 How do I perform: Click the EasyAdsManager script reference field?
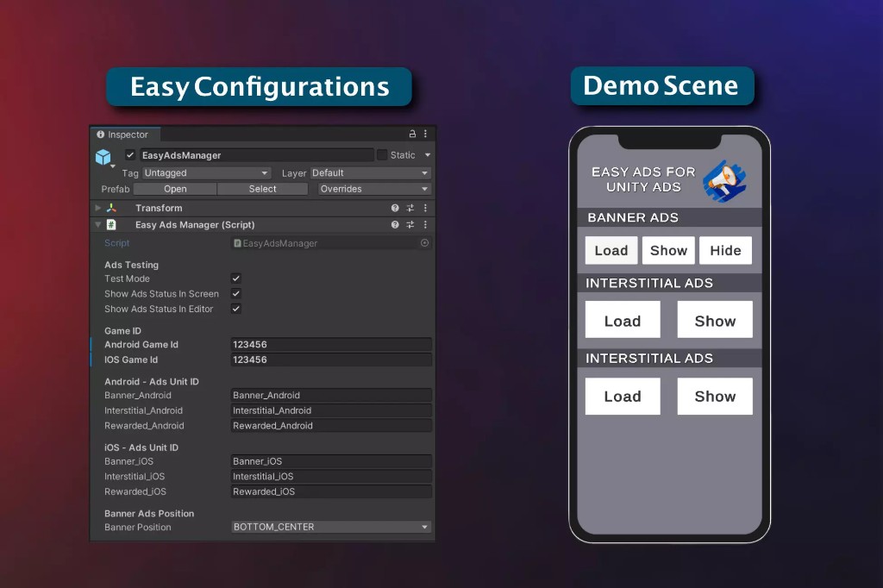tap(331, 243)
